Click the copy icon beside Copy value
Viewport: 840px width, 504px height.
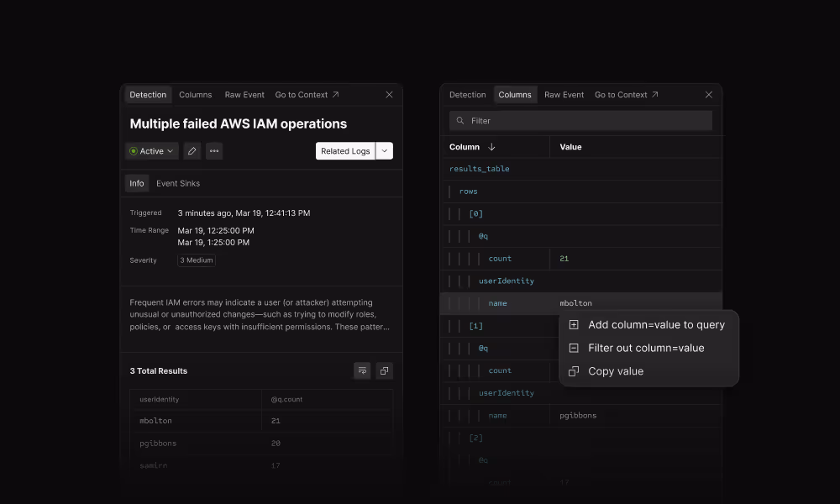point(574,371)
